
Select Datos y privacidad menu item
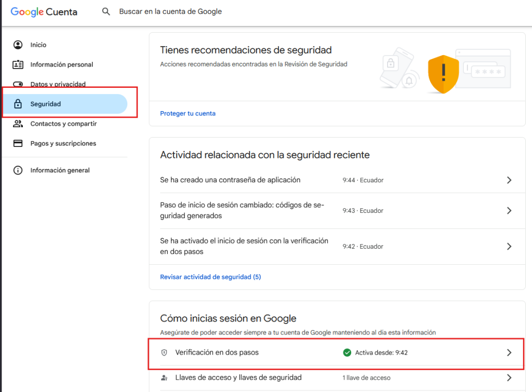click(58, 84)
